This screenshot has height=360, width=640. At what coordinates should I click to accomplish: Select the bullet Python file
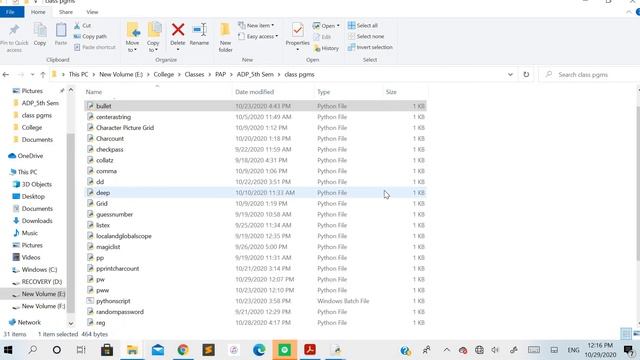tap(256, 106)
